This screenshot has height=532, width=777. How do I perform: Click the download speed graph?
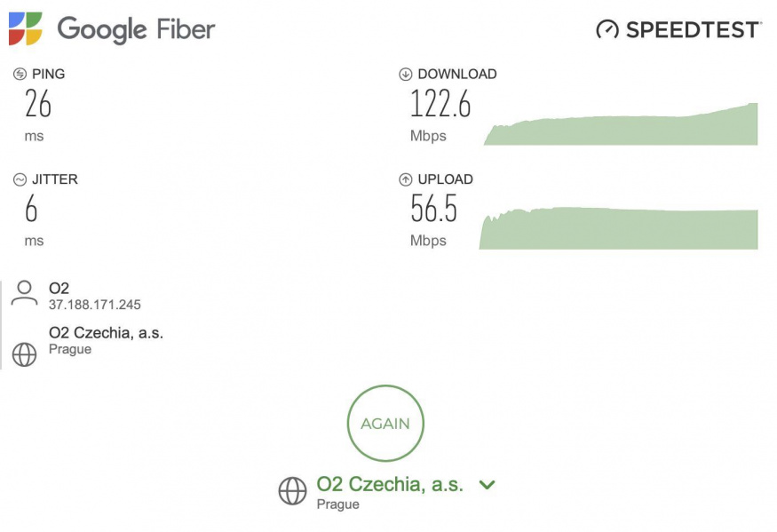tap(621, 126)
